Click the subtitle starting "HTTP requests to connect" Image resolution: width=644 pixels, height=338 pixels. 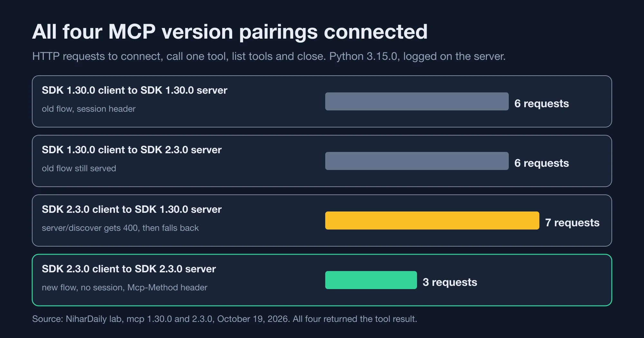[269, 56]
